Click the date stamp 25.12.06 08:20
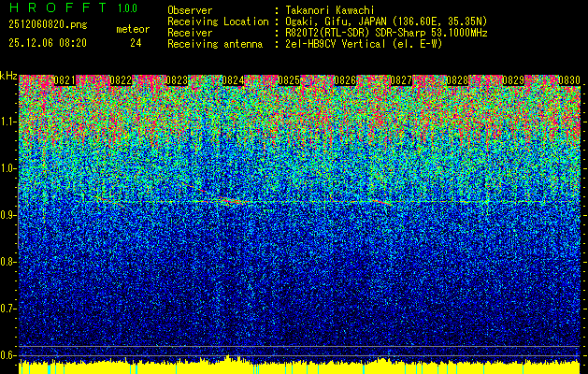The image size is (588, 374). [48, 43]
